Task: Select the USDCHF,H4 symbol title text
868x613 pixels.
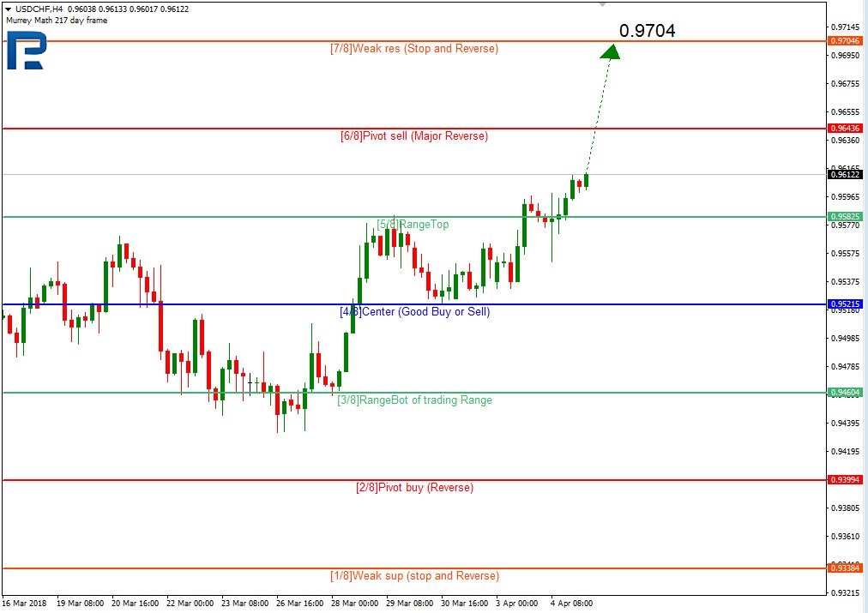Action: 39,9
